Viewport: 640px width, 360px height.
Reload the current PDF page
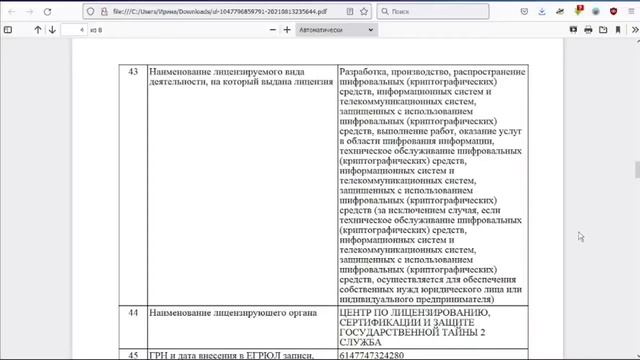point(47,12)
